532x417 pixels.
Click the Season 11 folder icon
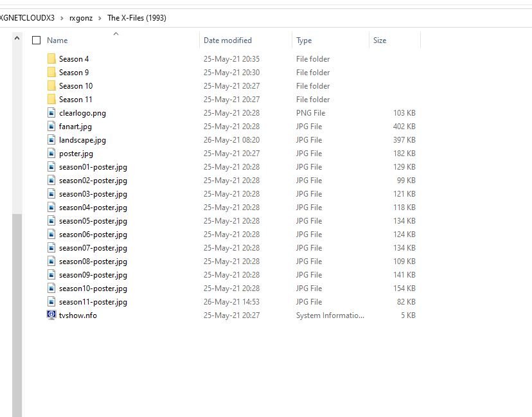coord(51,100)
